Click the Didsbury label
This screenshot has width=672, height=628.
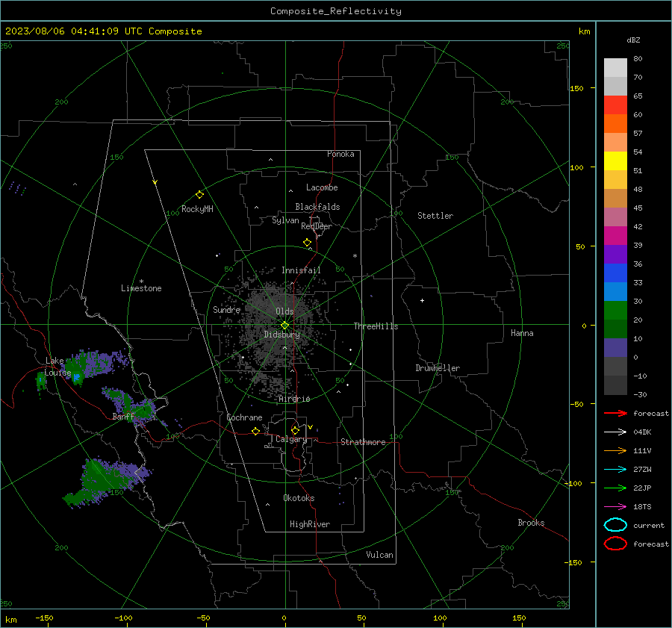281,335
